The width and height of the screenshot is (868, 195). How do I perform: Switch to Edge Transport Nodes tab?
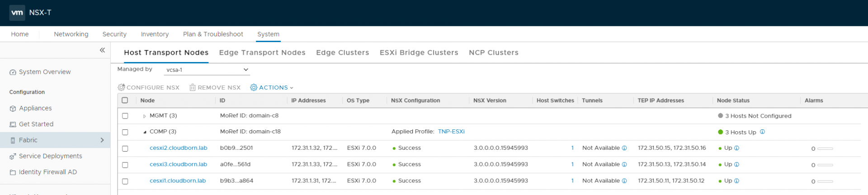click(x=262, y=52)
